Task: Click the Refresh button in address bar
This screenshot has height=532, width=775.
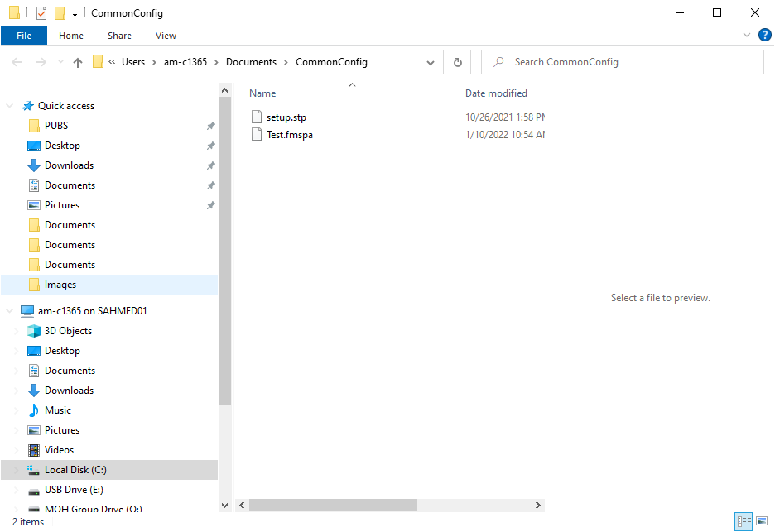Action: click(457, 62)
